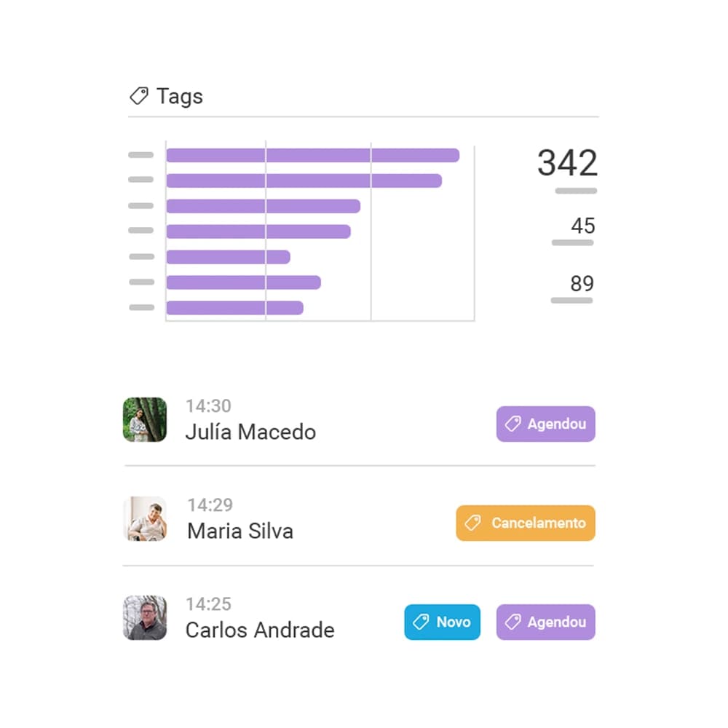The image size is (728, 728).
Task: Click the Tags section title
Action: tap(180, 97)
